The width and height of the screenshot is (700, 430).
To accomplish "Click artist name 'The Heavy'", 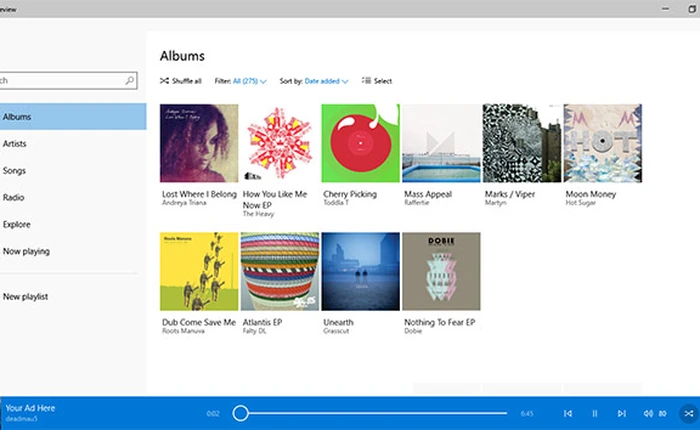I will tap(258, 214).
